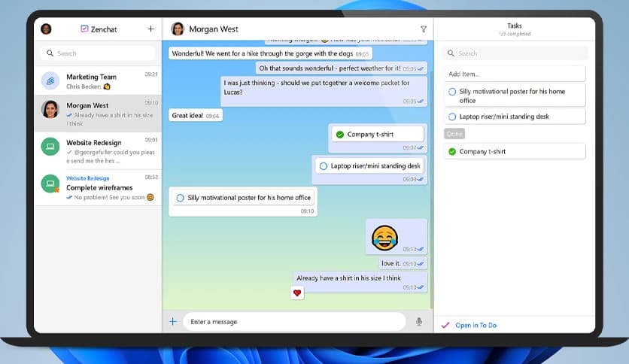Click the chat messages scrollbar
Screen dimensions: 629x364
pos(432,189)
